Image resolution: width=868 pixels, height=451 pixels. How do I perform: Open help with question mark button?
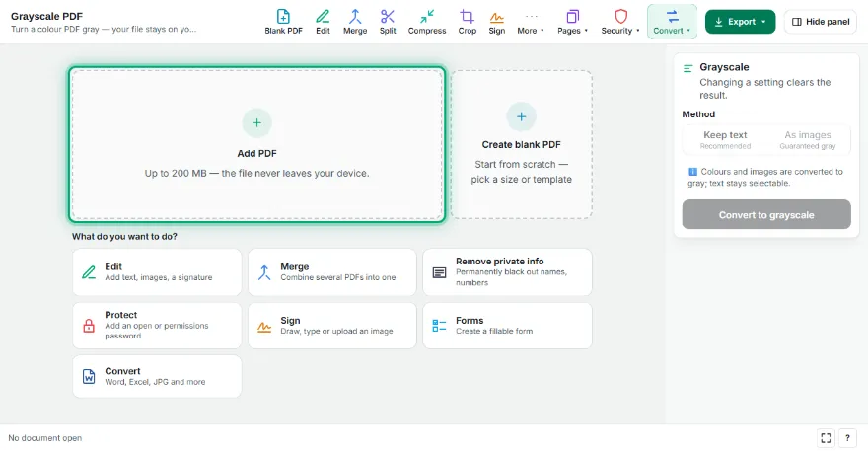[x=847, y=438]
